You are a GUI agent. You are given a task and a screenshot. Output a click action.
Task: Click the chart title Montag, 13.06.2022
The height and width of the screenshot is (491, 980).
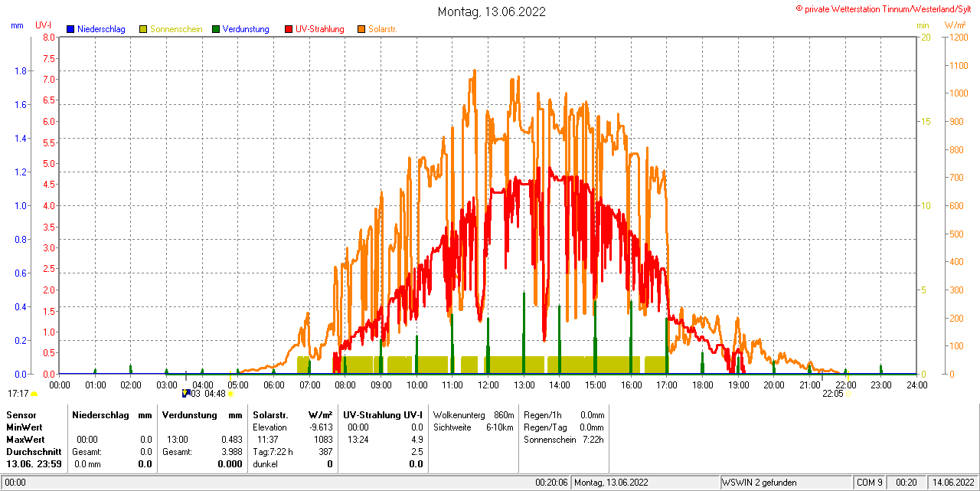click(x=492, y=11)
